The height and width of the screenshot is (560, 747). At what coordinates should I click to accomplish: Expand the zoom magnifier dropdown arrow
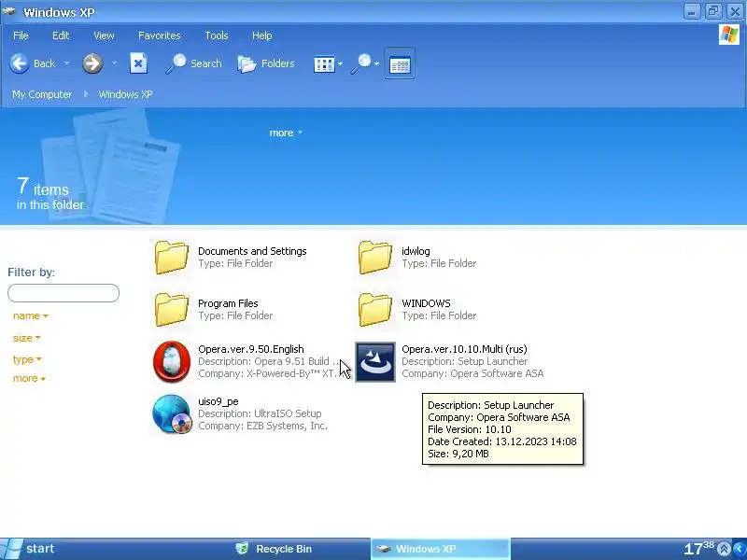click(x=377, y=63)
